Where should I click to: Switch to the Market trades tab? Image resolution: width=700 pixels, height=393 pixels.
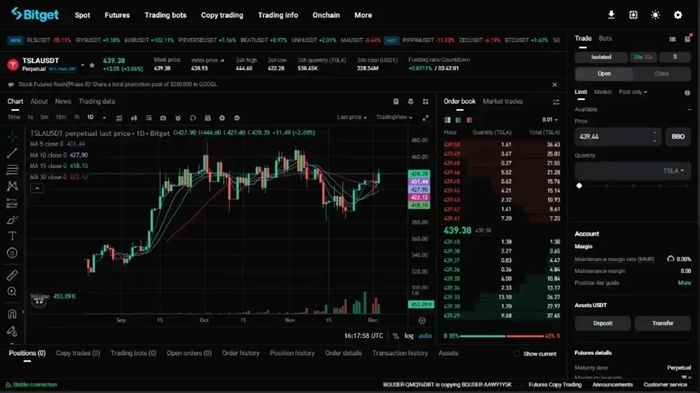tap(503, 101)
